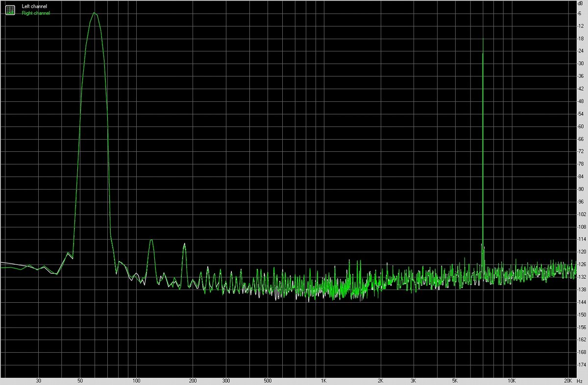Image resolution: width=588 pixels, height=385 pixels.
Task: Click the "-96" dB level axis label
Action: 581,202
